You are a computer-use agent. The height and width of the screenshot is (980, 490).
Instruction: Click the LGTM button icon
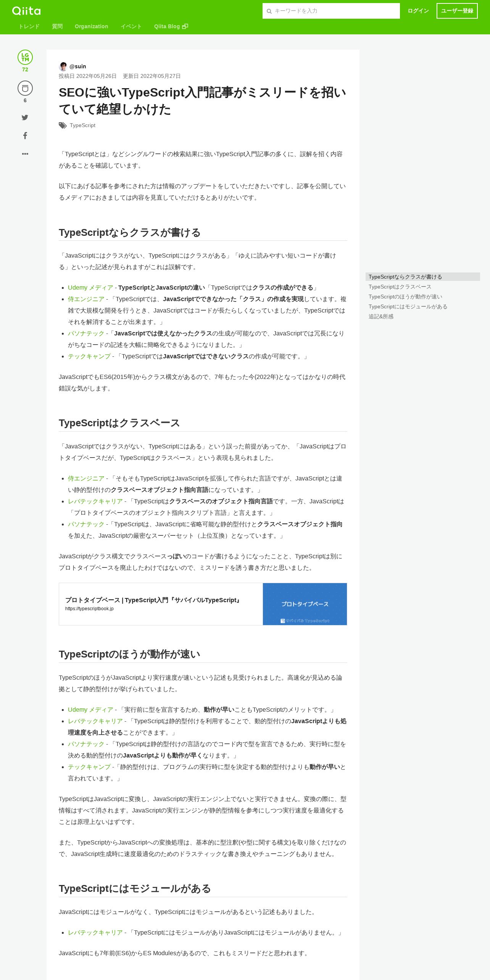tap(25, 57)
